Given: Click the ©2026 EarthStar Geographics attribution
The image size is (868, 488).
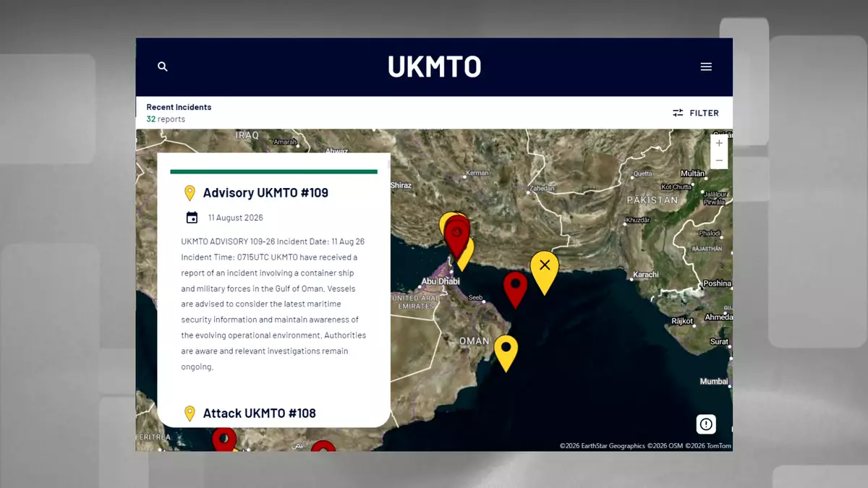Looking at the screenshot, I should (x=603, y=446).
